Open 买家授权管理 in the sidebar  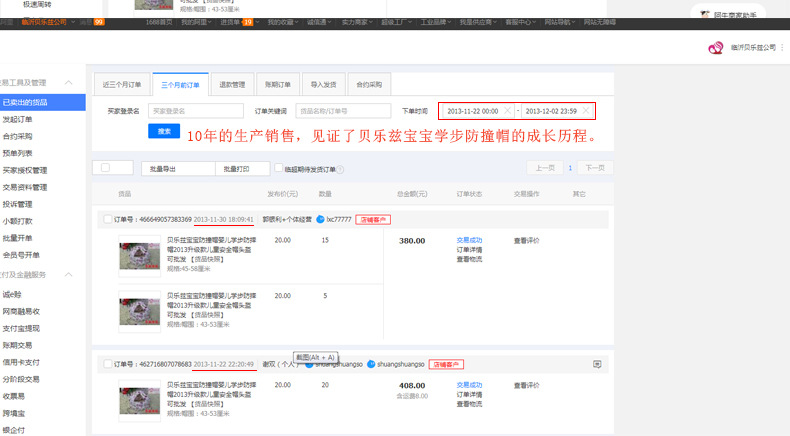(x=25, y=170)
